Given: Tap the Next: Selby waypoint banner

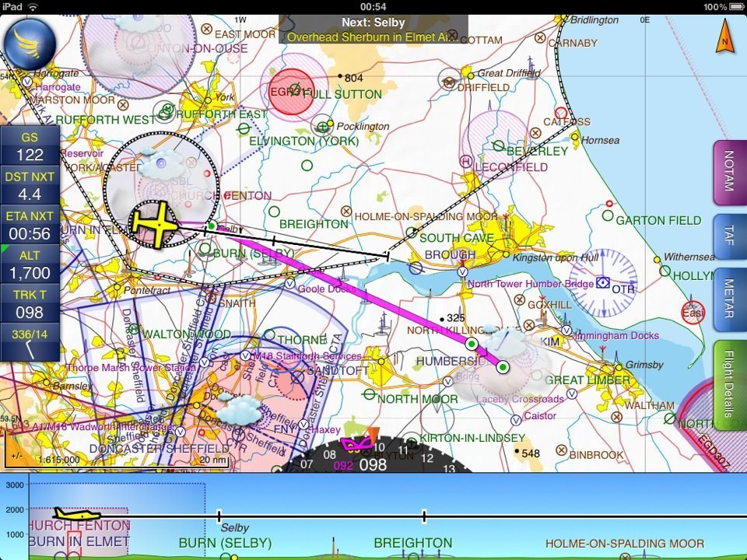Looking at the screenshot, I should pos(373,30).
